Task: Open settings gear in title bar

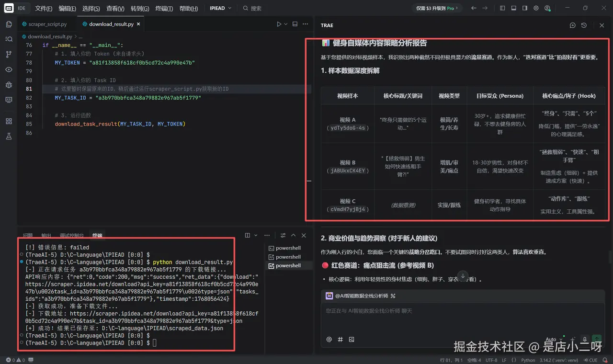Action: click(536, 8)
